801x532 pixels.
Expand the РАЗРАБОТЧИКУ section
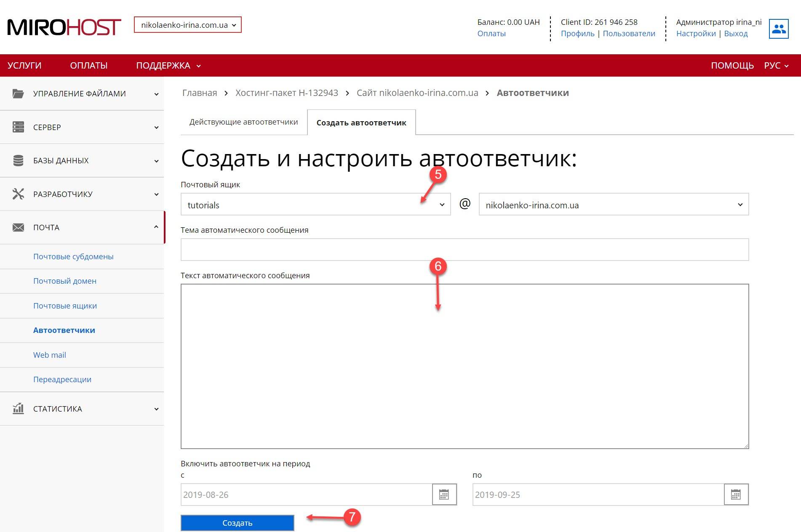point(82,194)
